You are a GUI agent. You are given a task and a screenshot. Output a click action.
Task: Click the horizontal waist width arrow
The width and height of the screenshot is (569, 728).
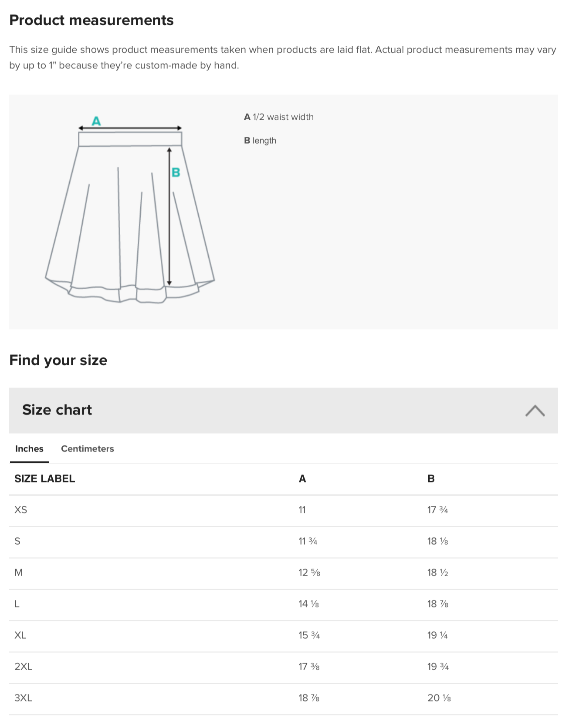coord(130,128)
